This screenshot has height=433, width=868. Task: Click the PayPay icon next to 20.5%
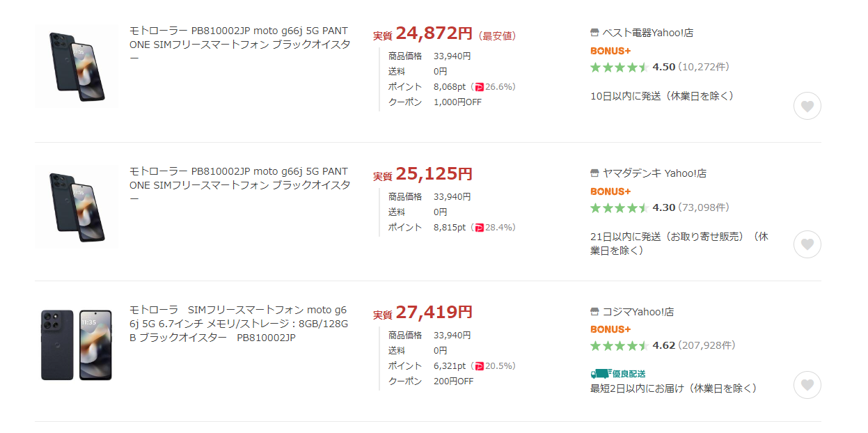[479, 366]
